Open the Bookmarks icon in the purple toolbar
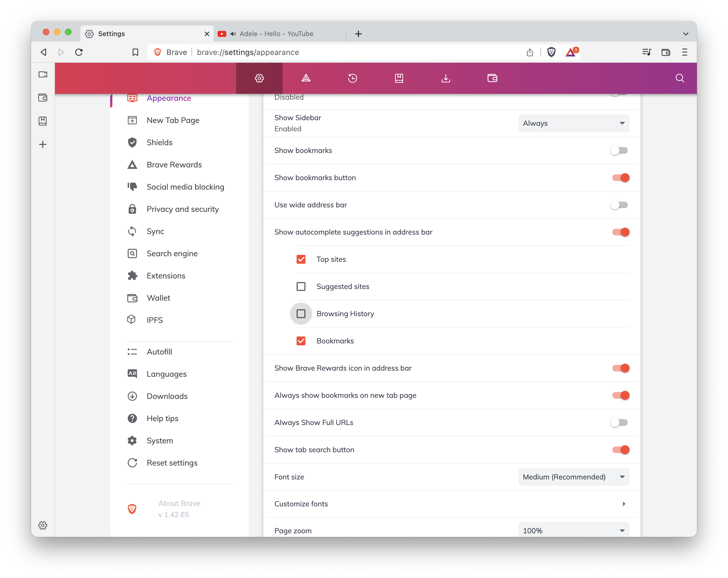 [399, 78]
